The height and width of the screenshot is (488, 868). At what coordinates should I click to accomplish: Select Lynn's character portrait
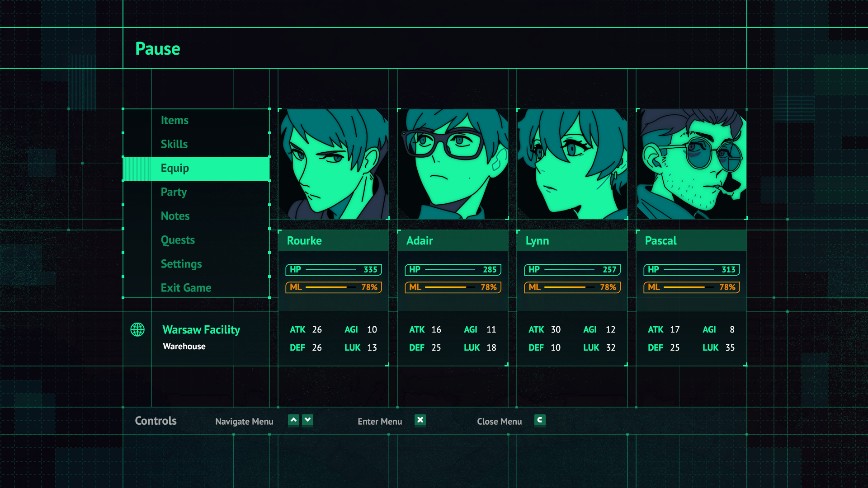click(572, 164)
